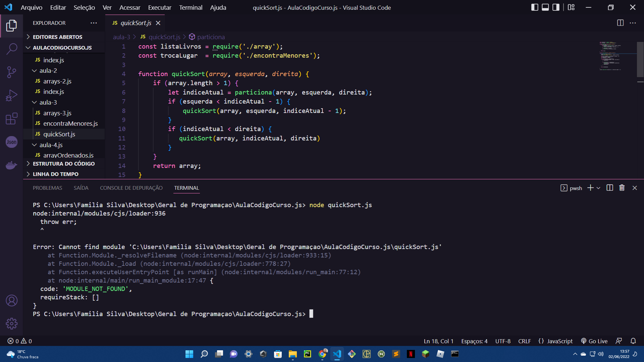Toggle secondary side bar visibility

556,7
